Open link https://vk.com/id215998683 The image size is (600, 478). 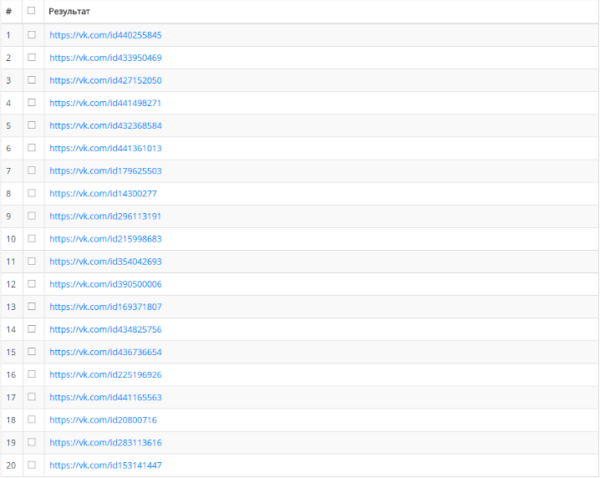click(106, 239)
